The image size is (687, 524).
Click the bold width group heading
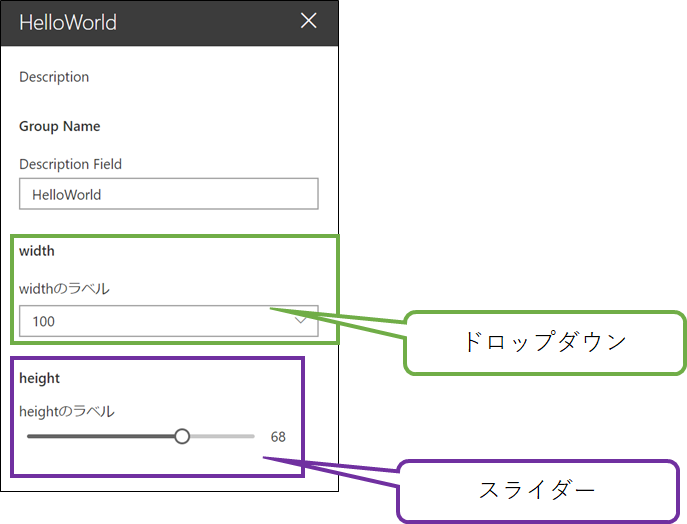(37, 251)
